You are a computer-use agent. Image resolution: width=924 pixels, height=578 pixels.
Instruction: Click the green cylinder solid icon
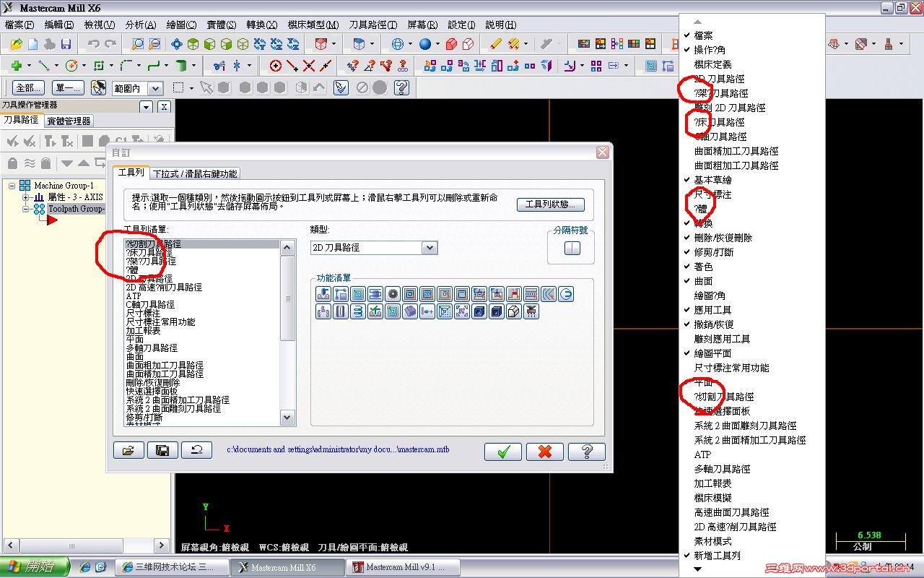click(x=181, y=66)
